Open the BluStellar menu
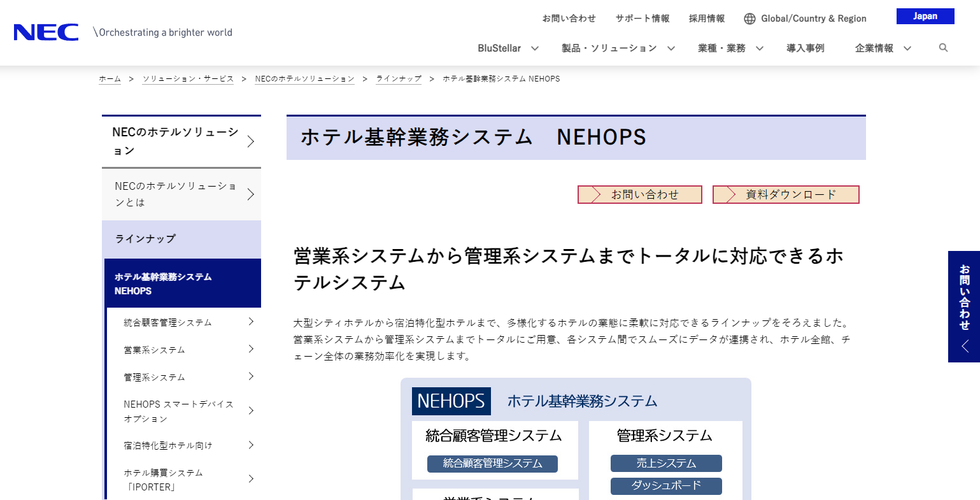Screen dimensions: 980x500 [x=499, y=48]
